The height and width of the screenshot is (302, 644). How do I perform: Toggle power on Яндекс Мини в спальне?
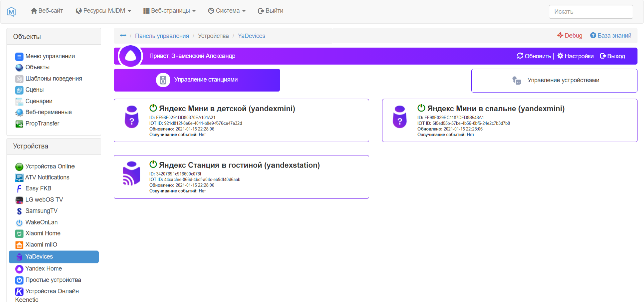[421, 107]
